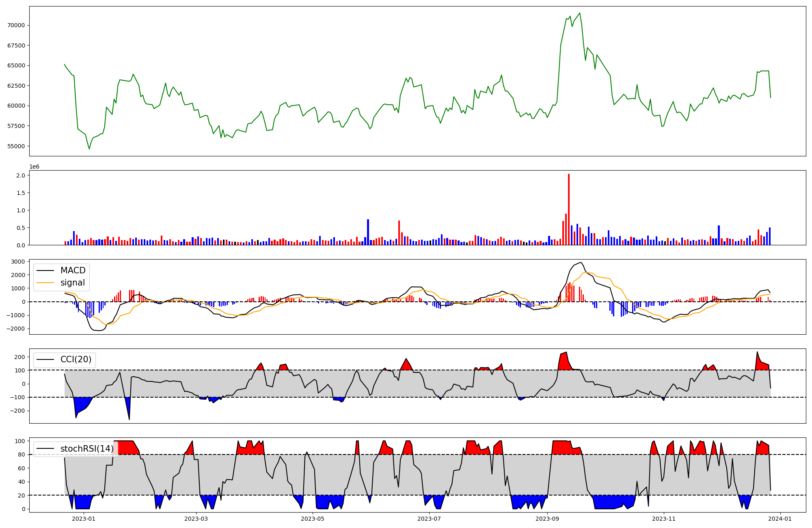
Task: Click the 2023-05 x-axis date label
Action: tap(313, 519)
